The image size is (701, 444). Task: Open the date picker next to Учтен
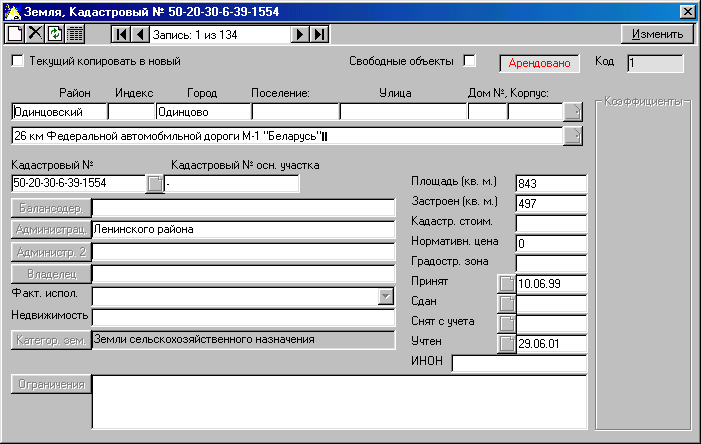pyautogui.click(x=507, y=344)
